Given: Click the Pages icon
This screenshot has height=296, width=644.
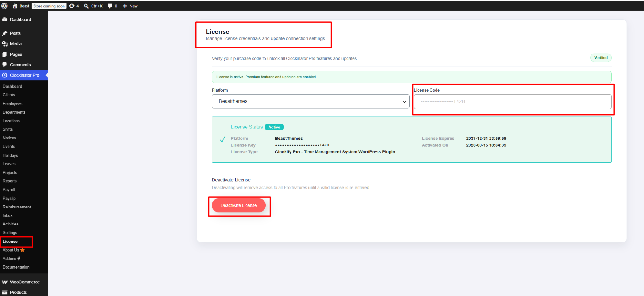Looking at the screenshot, I should pos(4,54).
